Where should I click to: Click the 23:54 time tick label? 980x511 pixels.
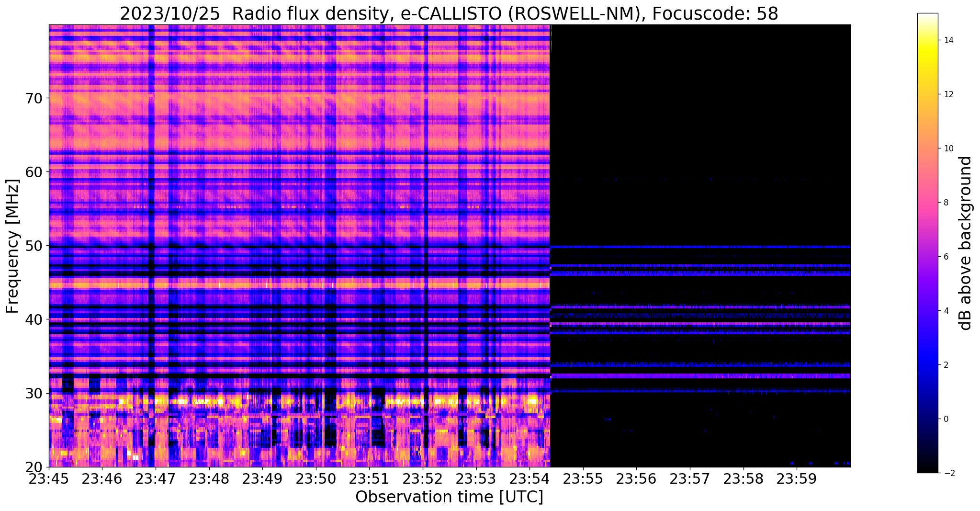[x=529, y=479]
